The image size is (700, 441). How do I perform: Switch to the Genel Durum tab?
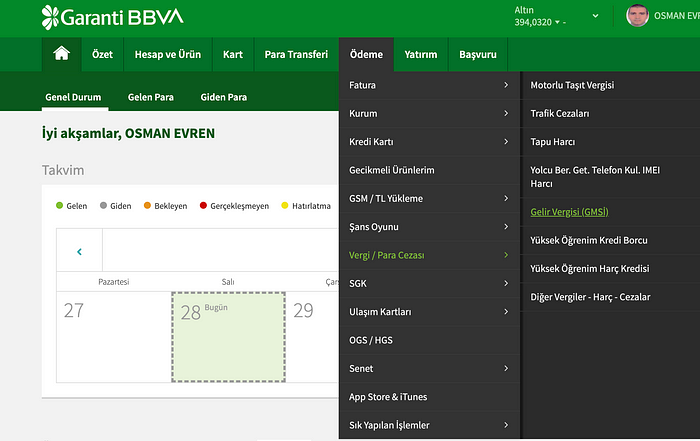73,97
